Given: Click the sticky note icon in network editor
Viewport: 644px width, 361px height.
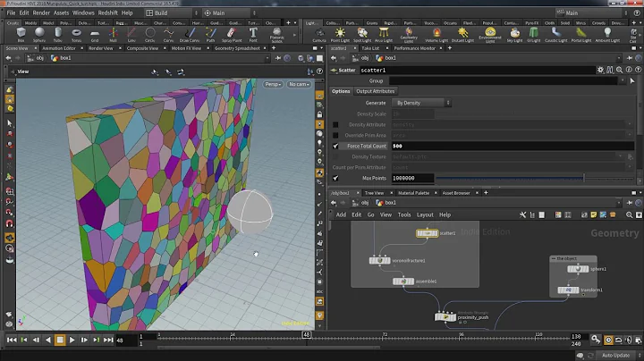Looking at the screenshot, I should pyautogui.click(x=594, y=215).
